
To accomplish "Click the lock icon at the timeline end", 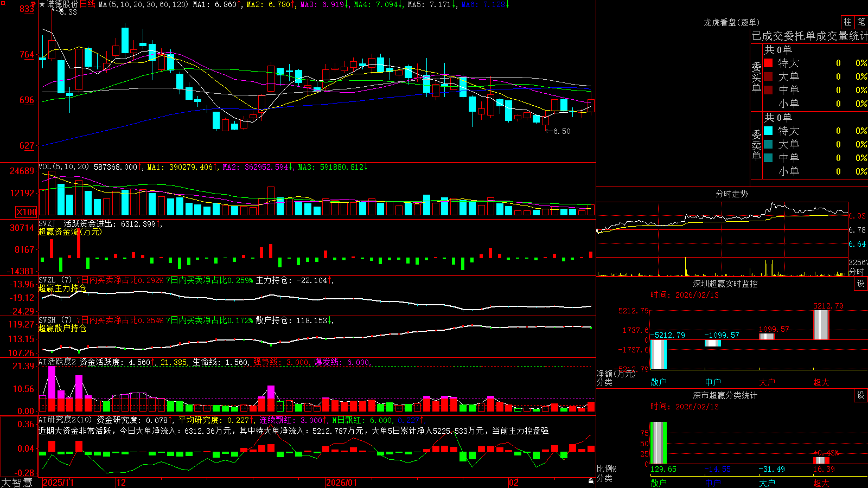I will [591, 481].
